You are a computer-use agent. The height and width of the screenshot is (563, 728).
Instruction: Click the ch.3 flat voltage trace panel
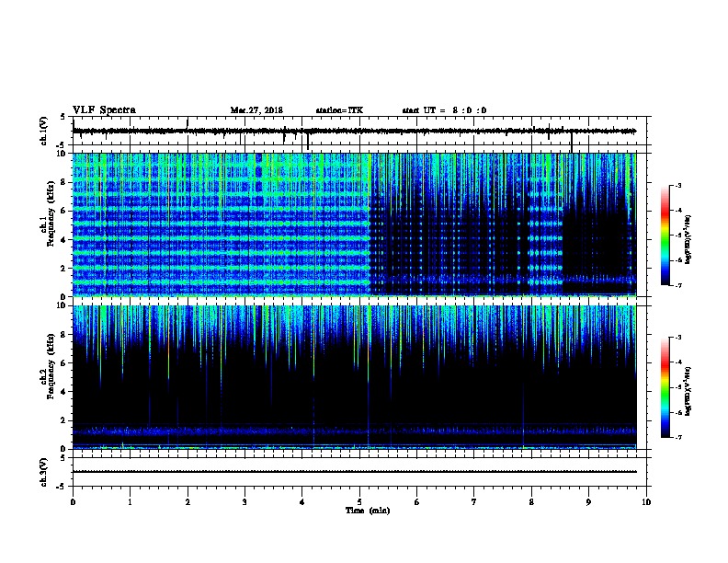click(x=359, y=472)
